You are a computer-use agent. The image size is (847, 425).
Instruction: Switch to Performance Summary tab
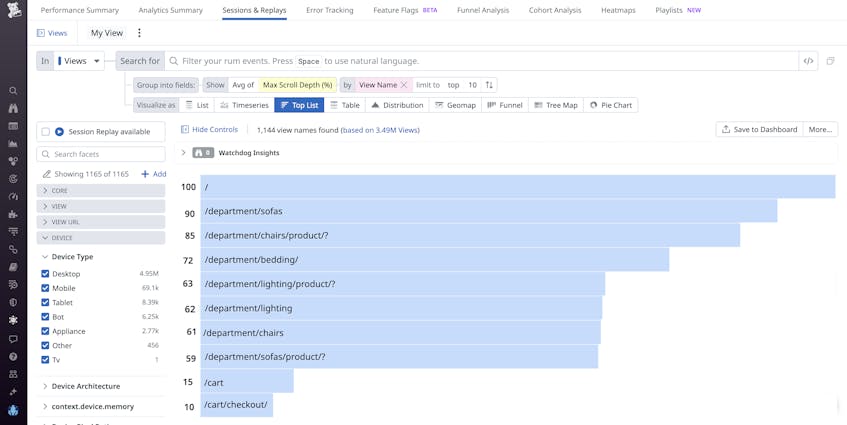pyautogui.click(x=79, y=10)
